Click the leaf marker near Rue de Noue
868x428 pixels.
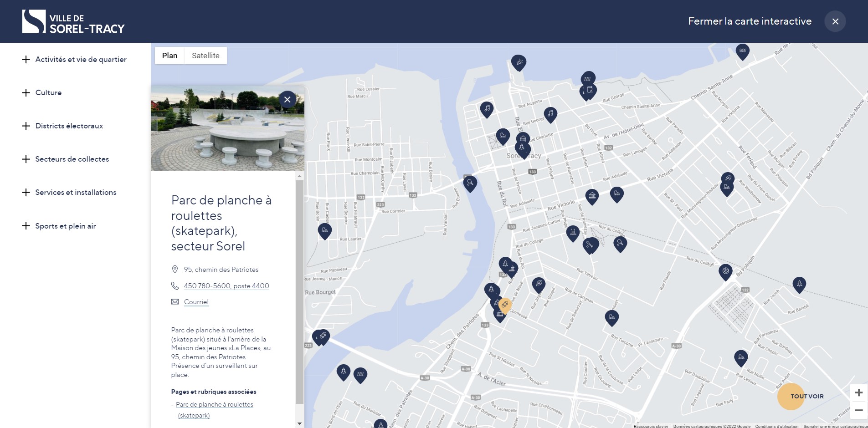click(x=539, y=284)
